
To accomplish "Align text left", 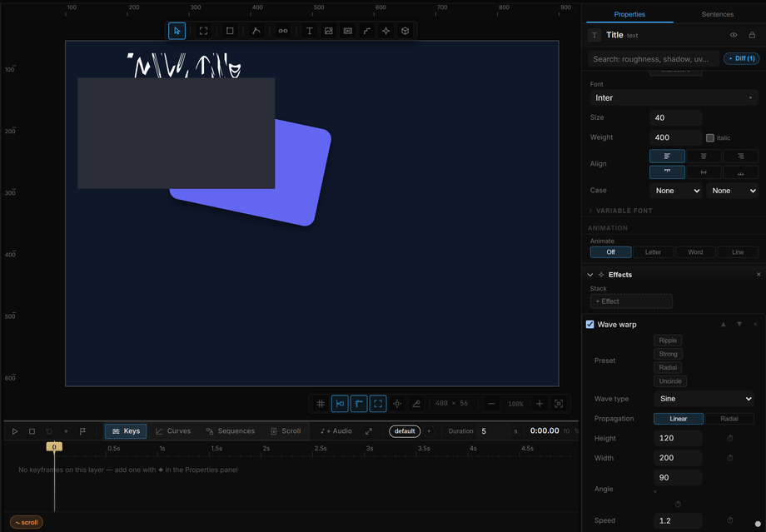I will click(667, 157).
